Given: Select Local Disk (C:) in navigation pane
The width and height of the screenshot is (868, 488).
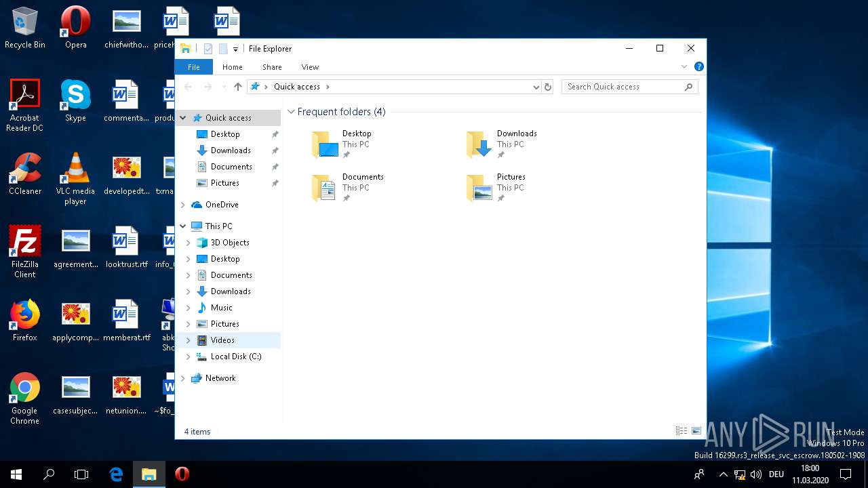Looking at the screenshot, I should 228,357.
